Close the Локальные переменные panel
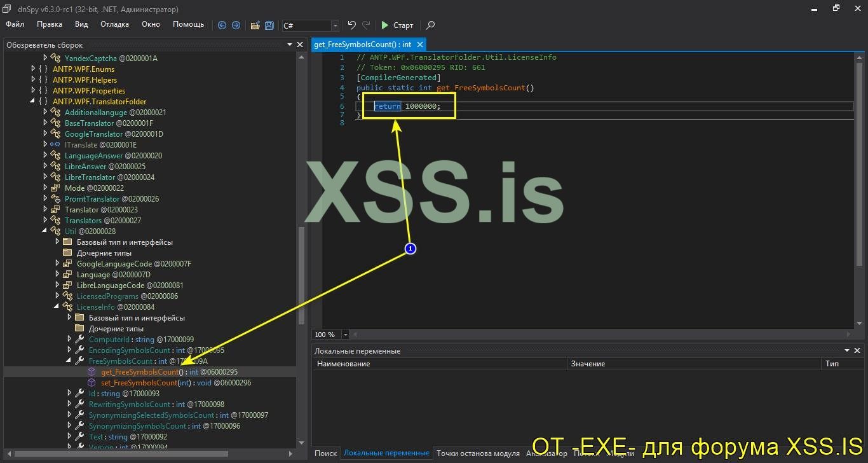This screenshot has height=463, width=868. [857, 350]
